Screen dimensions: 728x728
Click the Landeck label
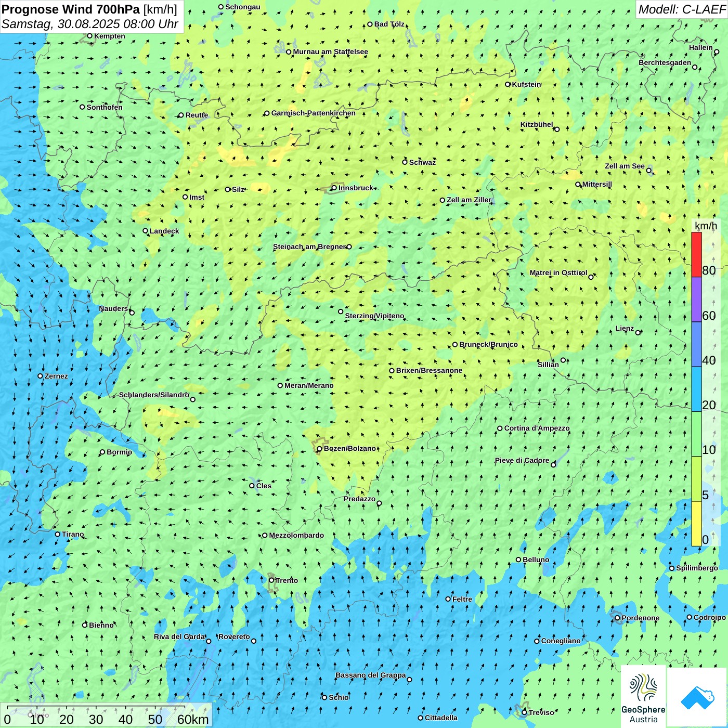(164, 231)
